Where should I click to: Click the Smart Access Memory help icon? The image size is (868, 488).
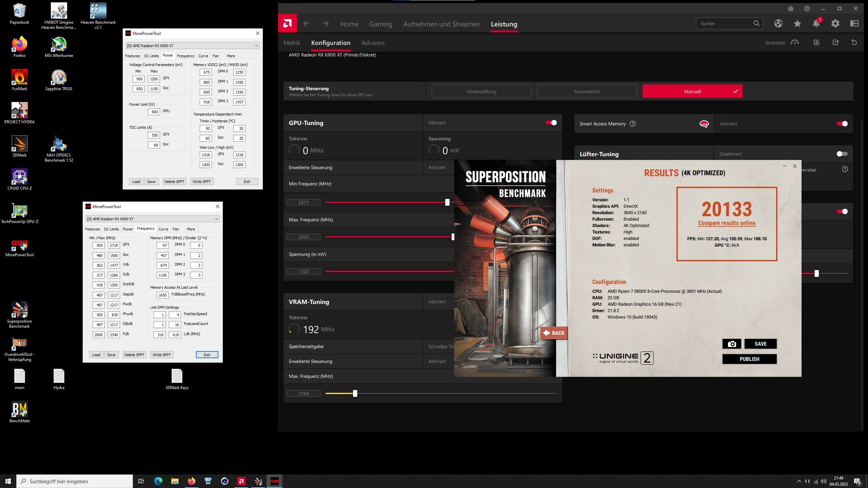click(633, 124)
